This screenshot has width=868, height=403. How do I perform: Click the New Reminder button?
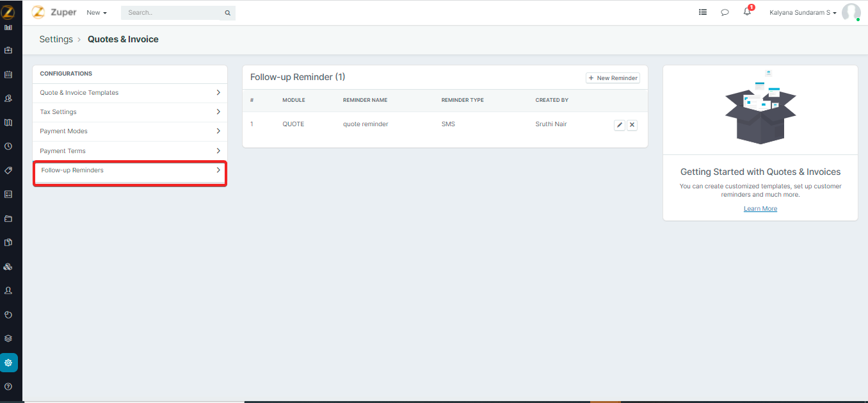pyautogui.click(x=613, y=78)
